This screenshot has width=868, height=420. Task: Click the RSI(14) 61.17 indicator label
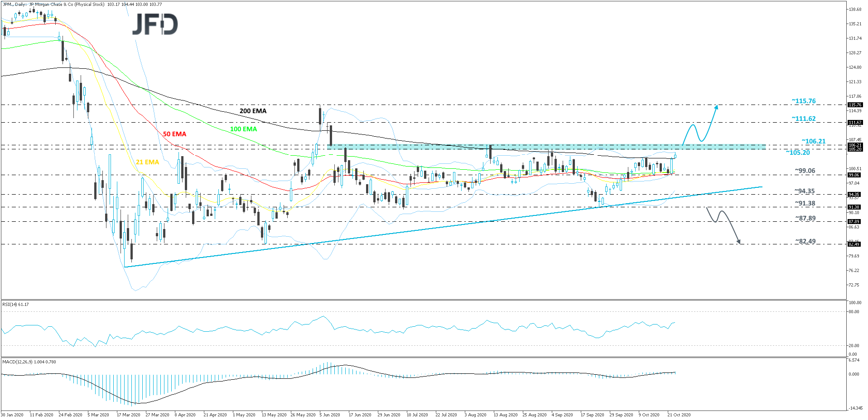(x=15, y=305)
